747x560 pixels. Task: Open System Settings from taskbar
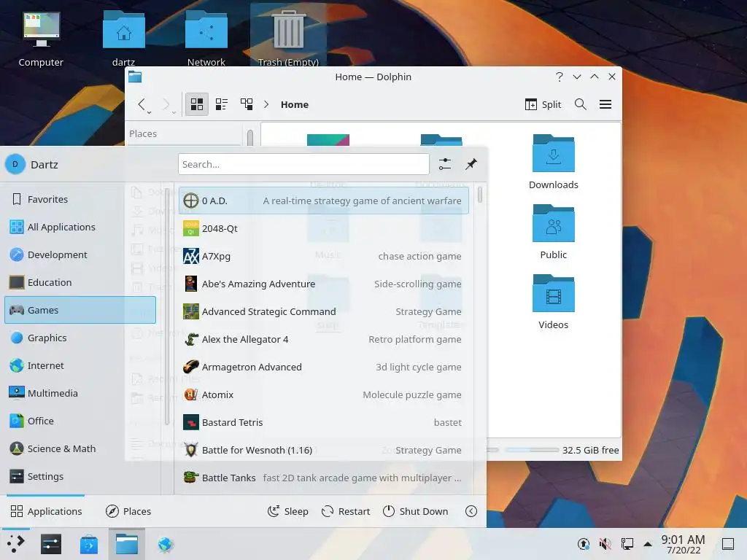[x=51, y=544]
